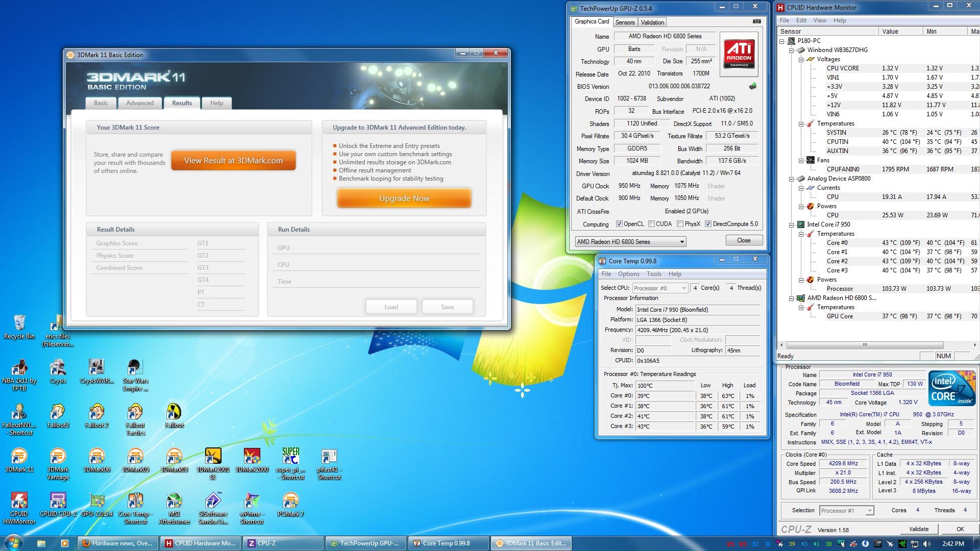Open super_pi shortcut on desktop
The height and width of the screenshot is (551, 980).
[290, 464]
